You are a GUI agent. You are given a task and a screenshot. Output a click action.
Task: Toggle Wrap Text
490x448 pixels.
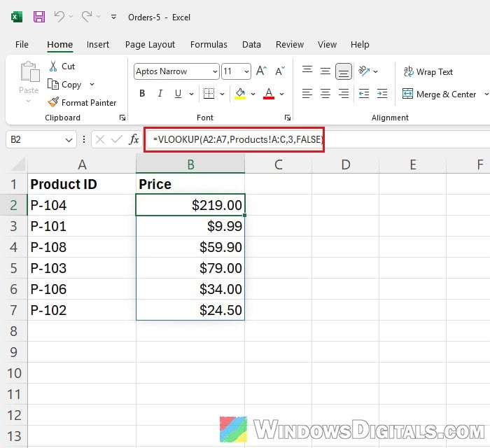(x=428, y=72)
